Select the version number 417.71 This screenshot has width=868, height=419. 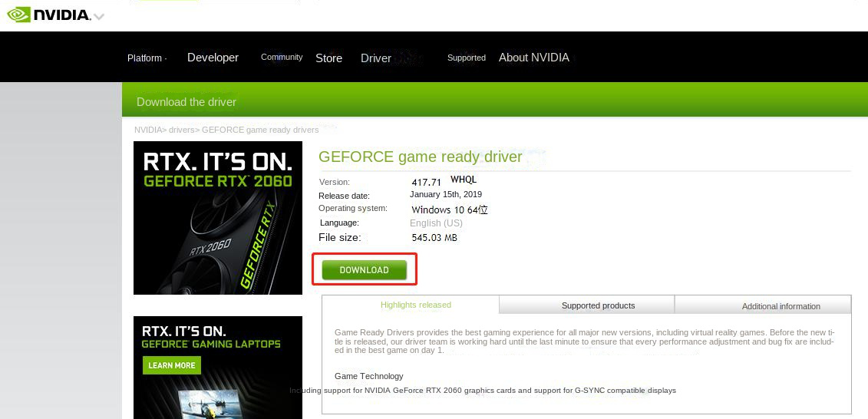coord(426,182)
